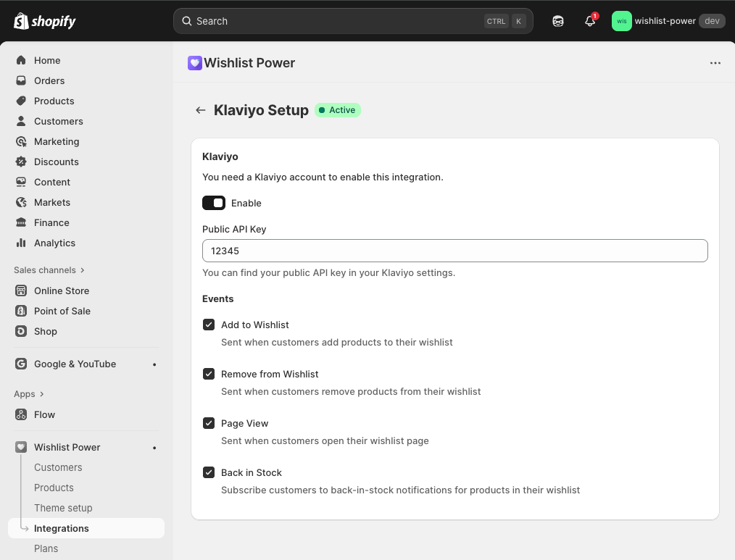The image size is (735, 560).
Task: Click the Orders inbox icon
Action: [21, 80]
